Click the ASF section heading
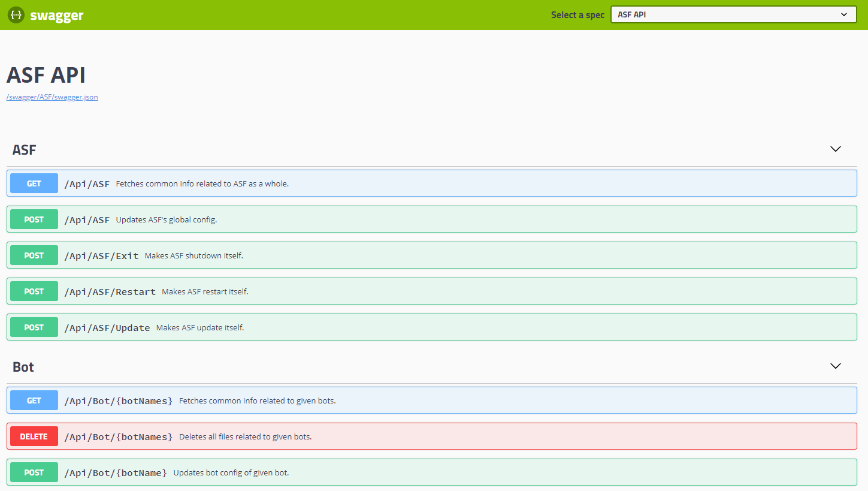Image resolution: width=868 pixels, height=491 pixels. pos(25,150)
